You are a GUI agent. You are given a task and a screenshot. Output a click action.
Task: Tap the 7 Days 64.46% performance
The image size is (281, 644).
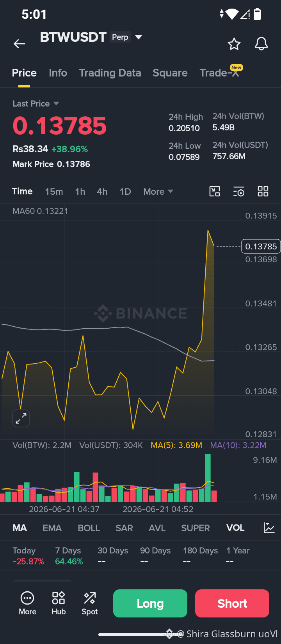click(69, 556)
